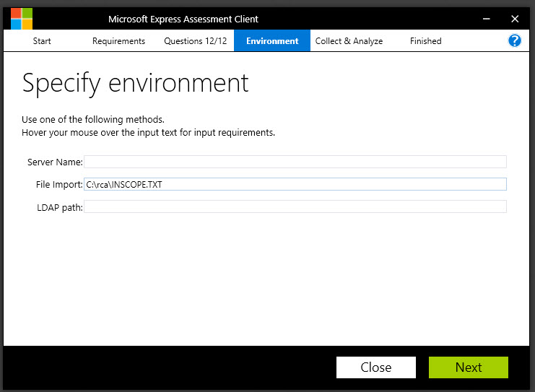The height and width of the screenshot is (392, 535).
Task: Click the Microsoft Express Assessment Client title
Action: pyautogui.click(x=183, y=19)
